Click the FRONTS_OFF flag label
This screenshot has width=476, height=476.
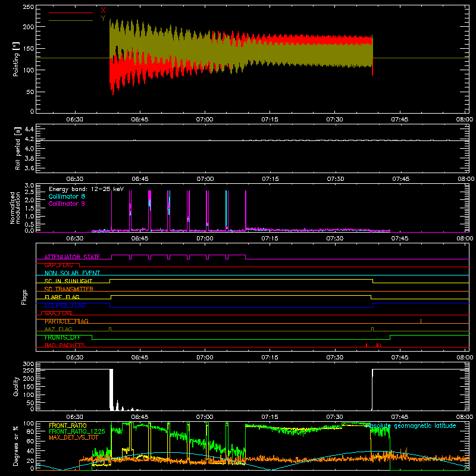[x=62, y=337]
